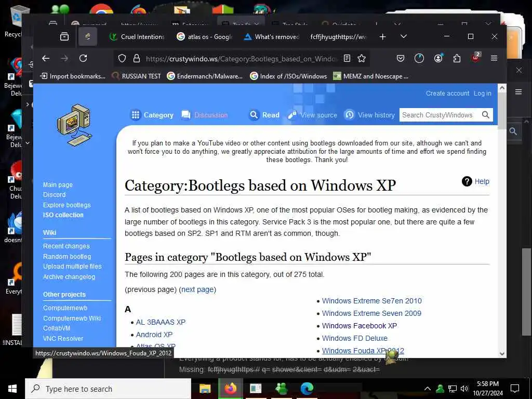Image resolution: width=532 pixels, height=399 pixels.
Task: Open the AL 3BAAAS XP page link
Action: coord(161,322)
